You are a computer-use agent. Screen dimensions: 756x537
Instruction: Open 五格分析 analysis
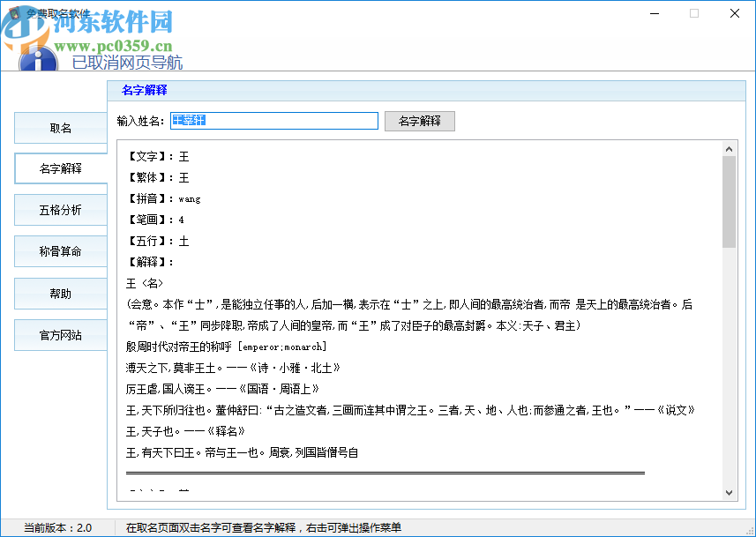pyautogui.click(x=60, y=209)
